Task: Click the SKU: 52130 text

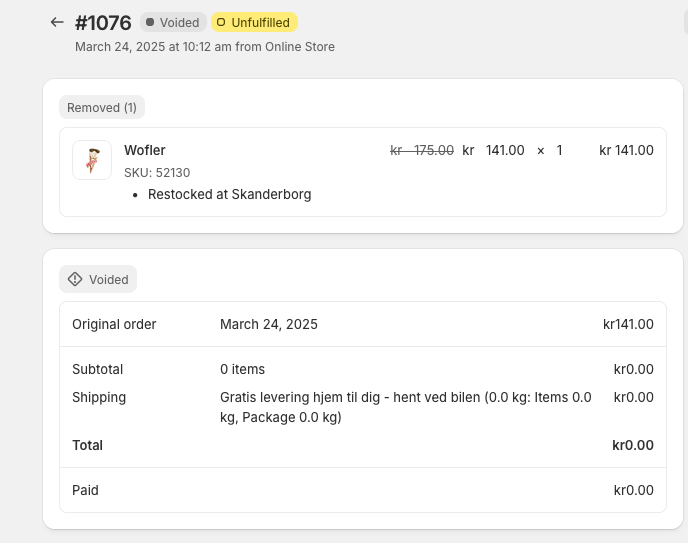Action: pos(157,172)
